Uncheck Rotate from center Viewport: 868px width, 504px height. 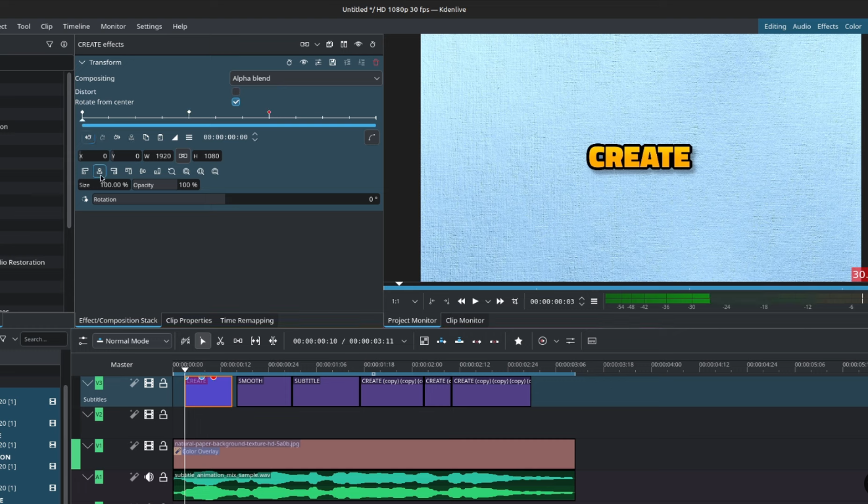[x=235, y=102]
